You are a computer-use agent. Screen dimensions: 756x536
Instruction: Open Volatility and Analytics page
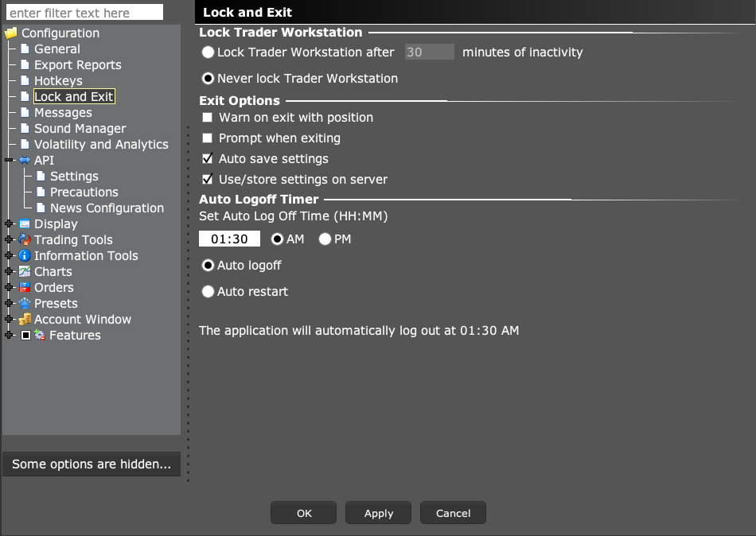[x=101, y=144]
